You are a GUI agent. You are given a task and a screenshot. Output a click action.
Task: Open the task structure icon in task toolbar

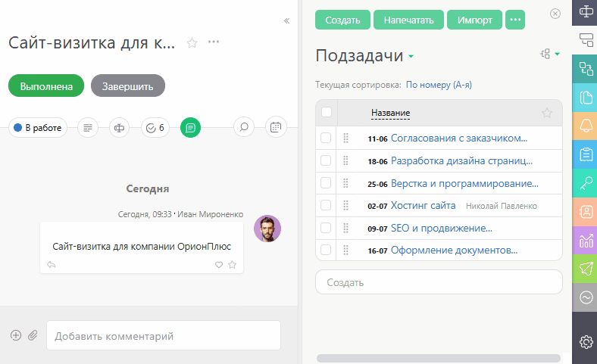(119, 128)
